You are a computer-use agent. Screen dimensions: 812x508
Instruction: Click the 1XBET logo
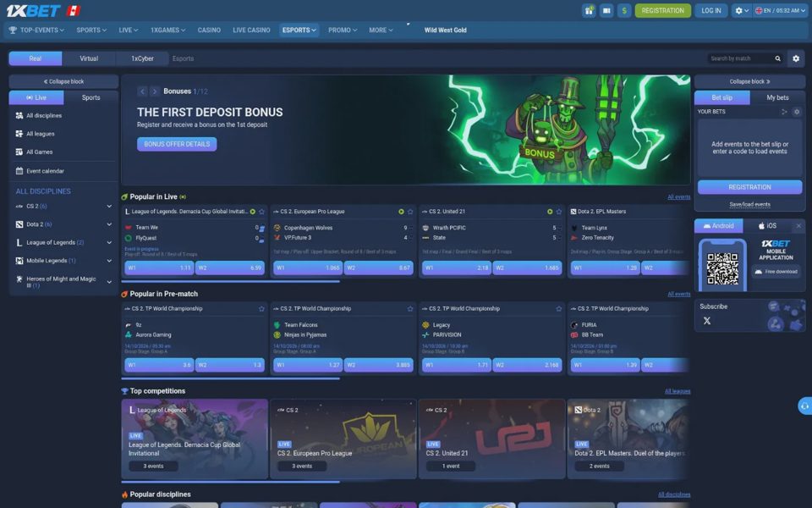[x=33, y=10]
